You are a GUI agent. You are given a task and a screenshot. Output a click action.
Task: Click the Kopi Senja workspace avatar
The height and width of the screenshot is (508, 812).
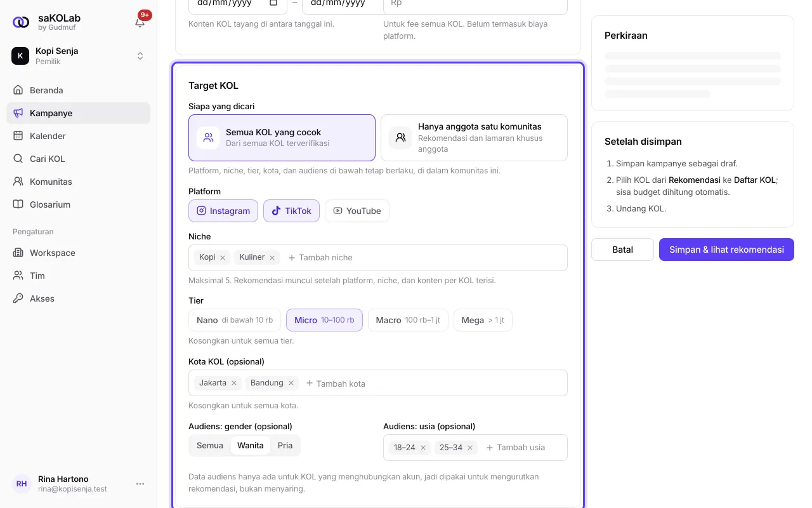coord(20,56)
